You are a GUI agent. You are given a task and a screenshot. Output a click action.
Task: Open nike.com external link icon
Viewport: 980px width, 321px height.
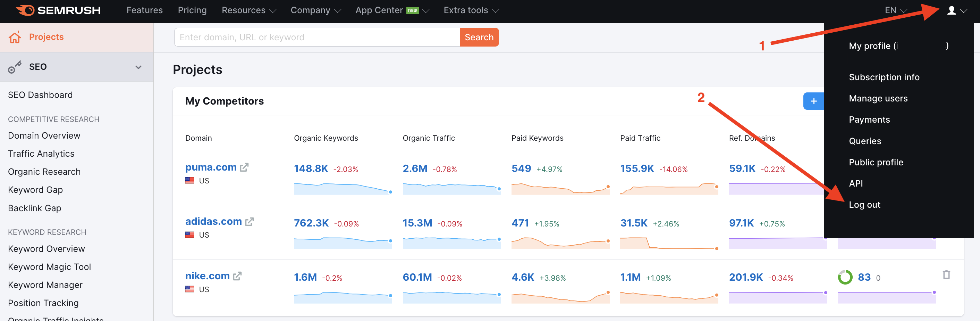237,276
